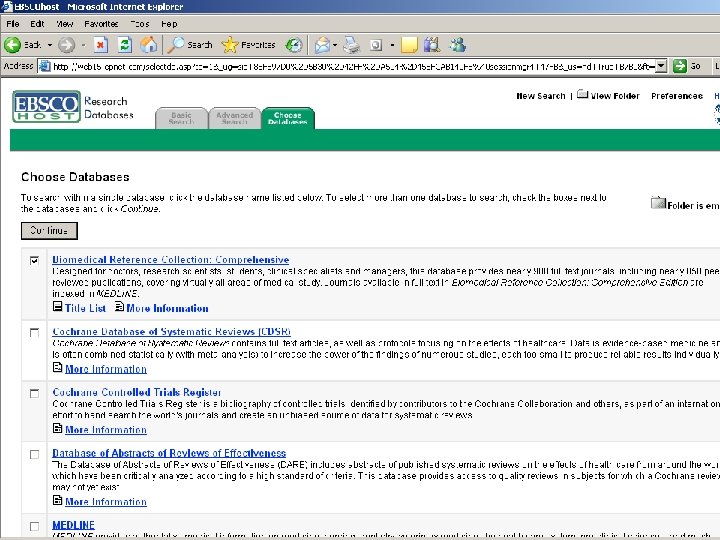This screenshot has height=540, width=720.
Task: Open Cochrane Controlled Trials Register link
Action: pos(136,393)
